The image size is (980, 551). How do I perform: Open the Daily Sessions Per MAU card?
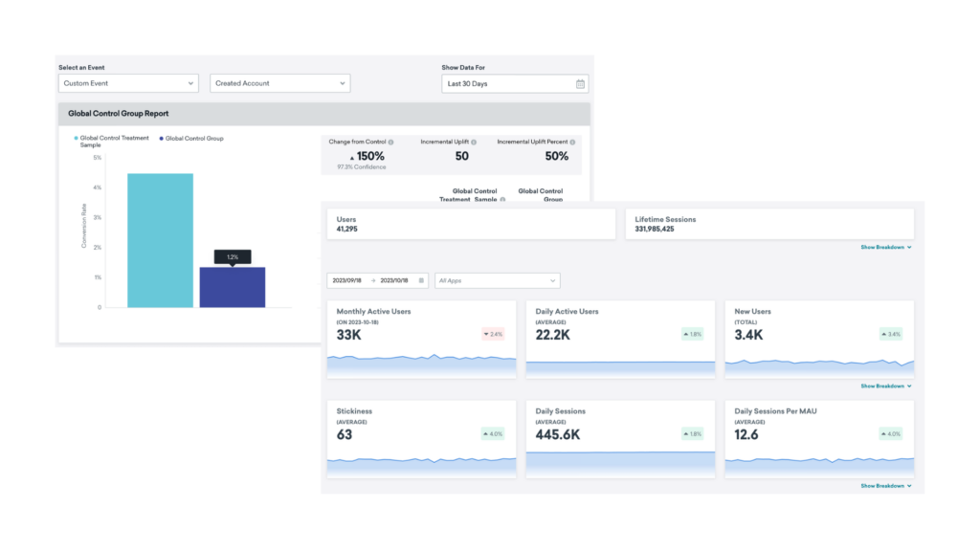click(819, 439)
